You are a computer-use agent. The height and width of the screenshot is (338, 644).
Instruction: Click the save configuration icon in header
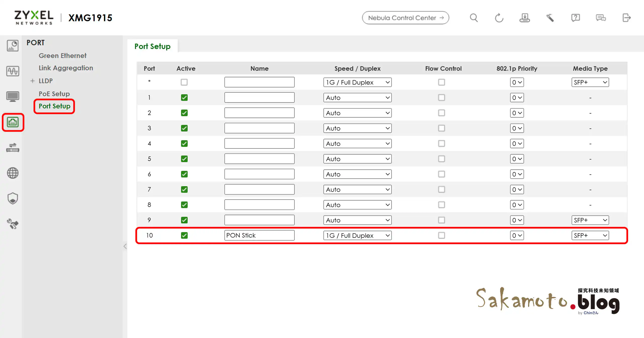tap(525, 18)
